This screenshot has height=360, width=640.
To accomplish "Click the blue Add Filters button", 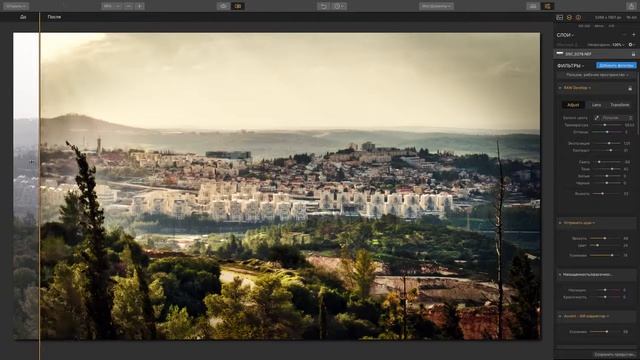I will click(x=616, y=65).
